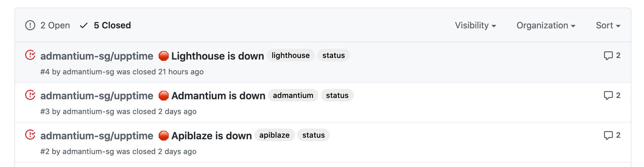Filter by the lighthouse label
Image resolution: width=644 pixels, height=167 pixels.
291,55
